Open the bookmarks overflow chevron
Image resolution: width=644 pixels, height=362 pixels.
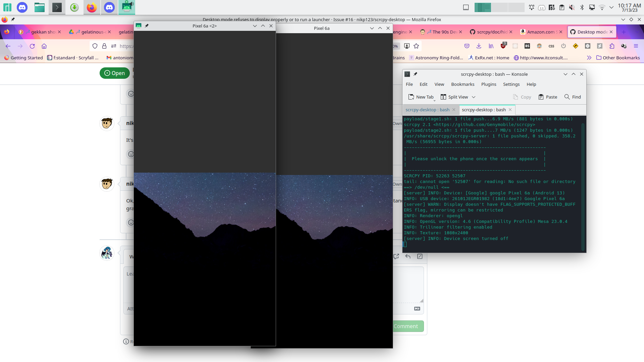tap(589, 58)
